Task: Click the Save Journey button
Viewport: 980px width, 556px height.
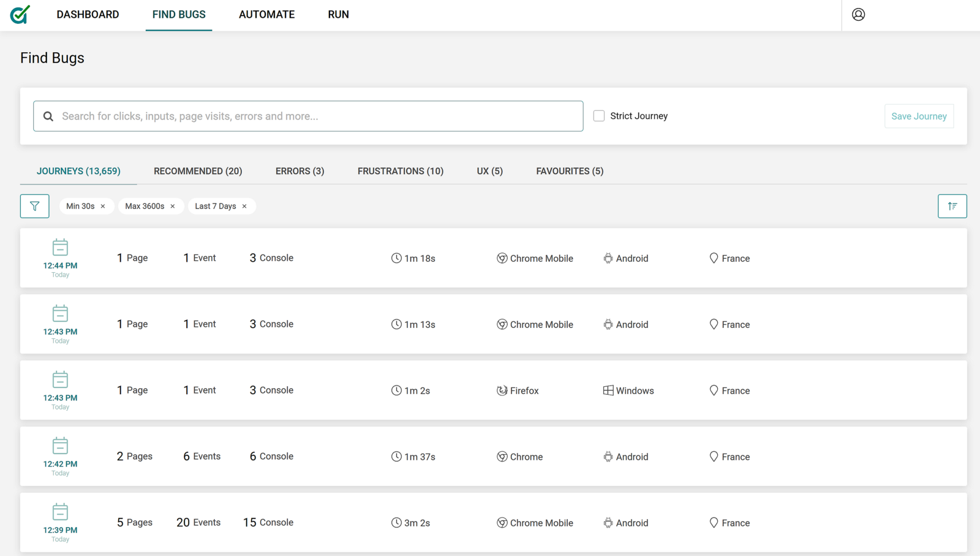Action: point(919,116)
